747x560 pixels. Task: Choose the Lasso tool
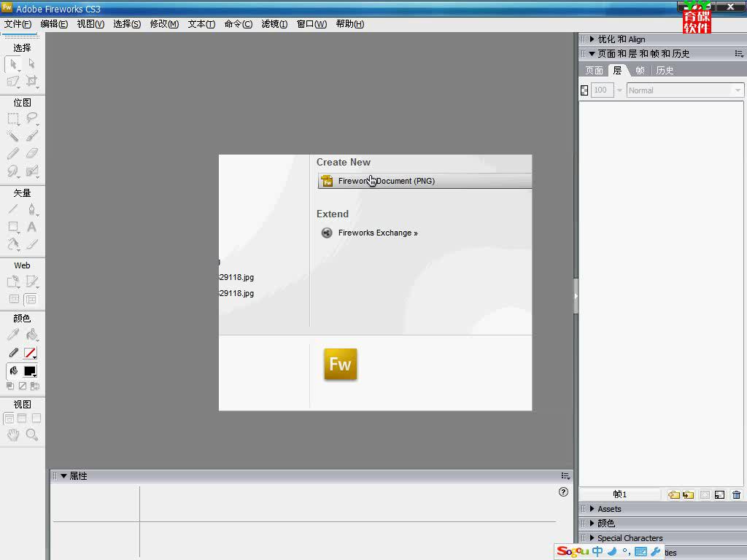pos(31,119)
